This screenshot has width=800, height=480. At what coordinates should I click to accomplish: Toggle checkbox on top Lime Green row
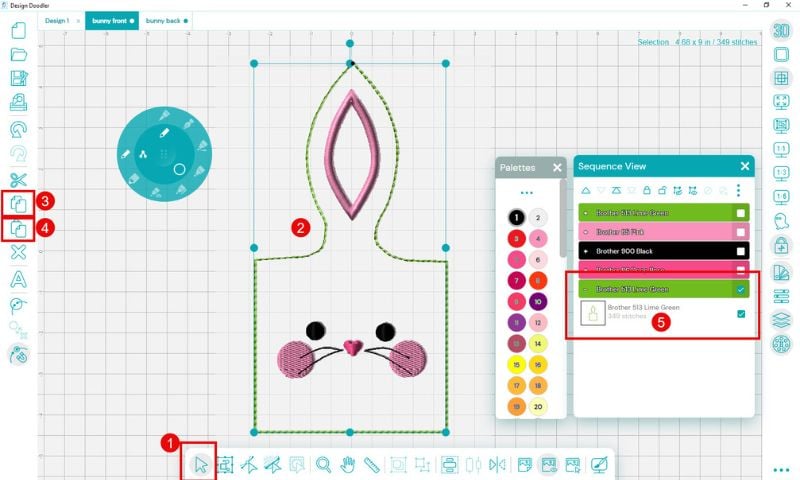741,213
